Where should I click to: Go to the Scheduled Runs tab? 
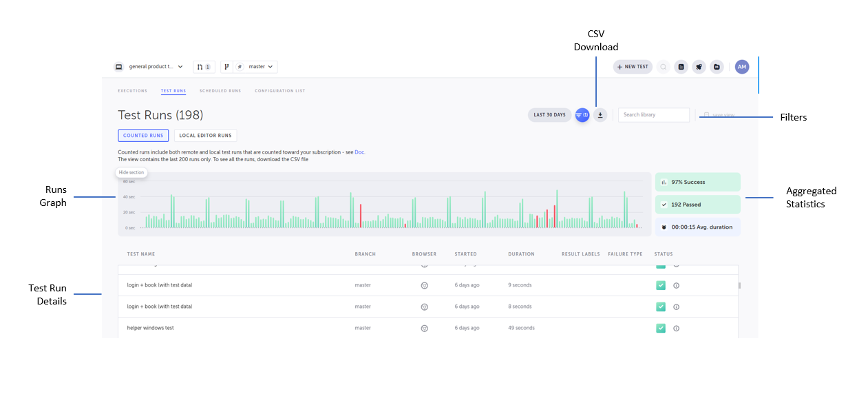220,91
